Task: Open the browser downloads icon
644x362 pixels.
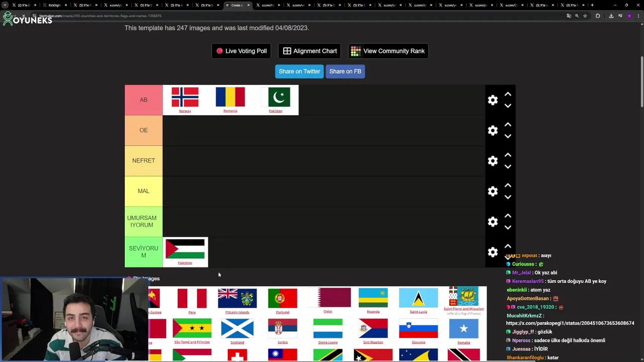Action: coord(611,16)
